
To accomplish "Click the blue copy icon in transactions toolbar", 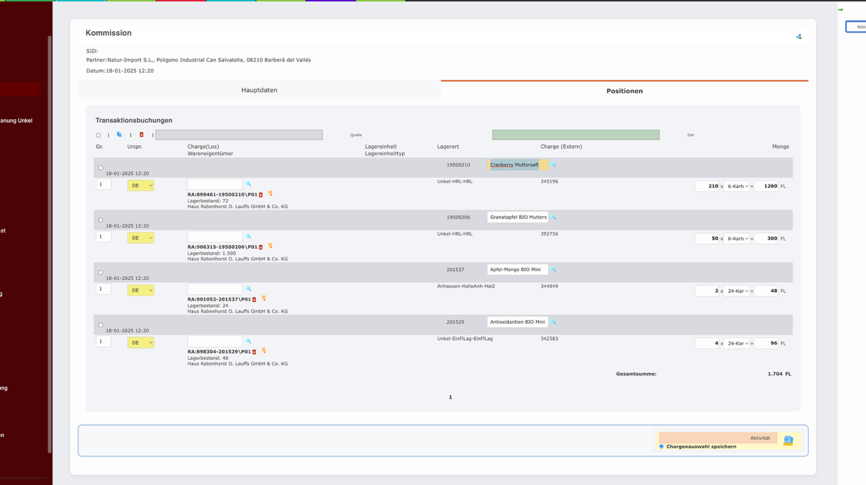I will pos(119,134).
